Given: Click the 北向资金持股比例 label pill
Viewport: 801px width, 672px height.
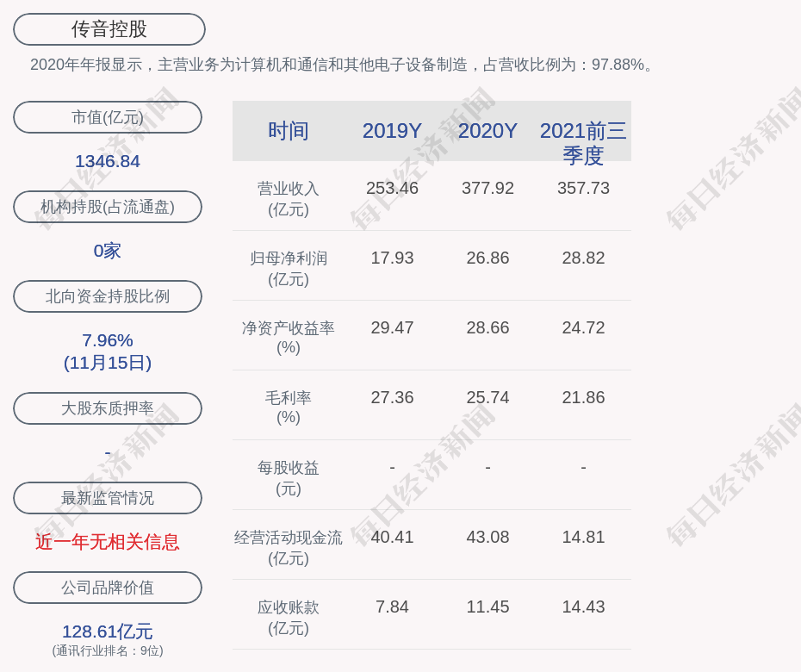Looking at the screenshot, I should click(x=108, y=296).
